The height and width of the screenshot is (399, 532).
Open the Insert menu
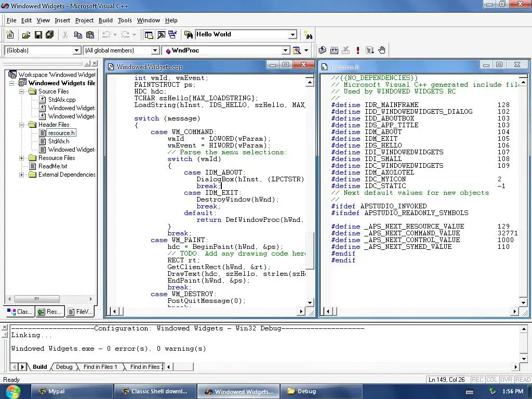tap(62, 20)
